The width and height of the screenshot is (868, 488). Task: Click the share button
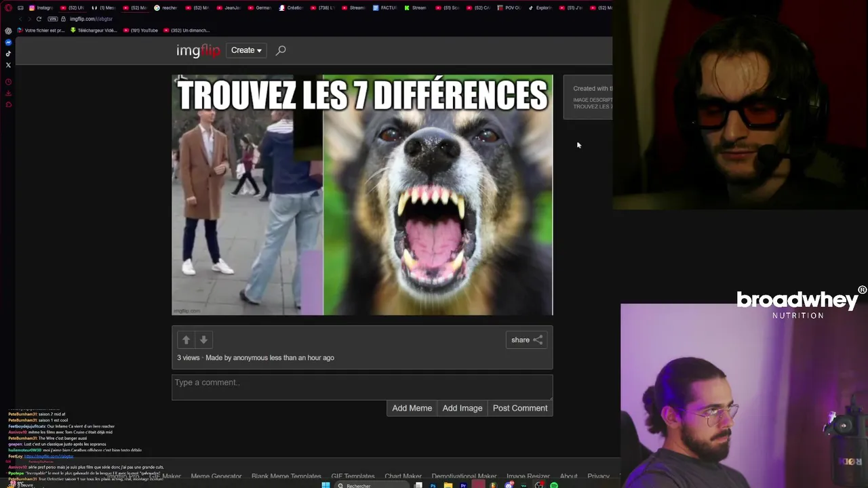coord(526,340)
